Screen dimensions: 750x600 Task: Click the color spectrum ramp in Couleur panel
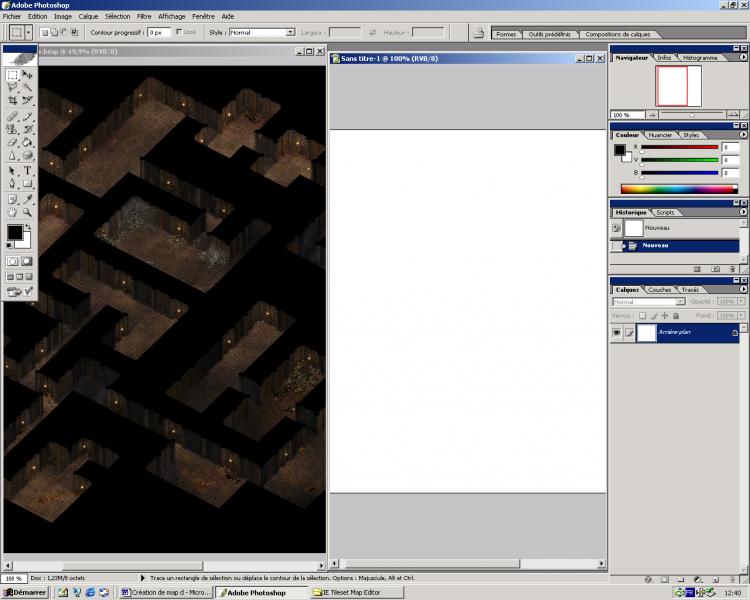(679, 189)
